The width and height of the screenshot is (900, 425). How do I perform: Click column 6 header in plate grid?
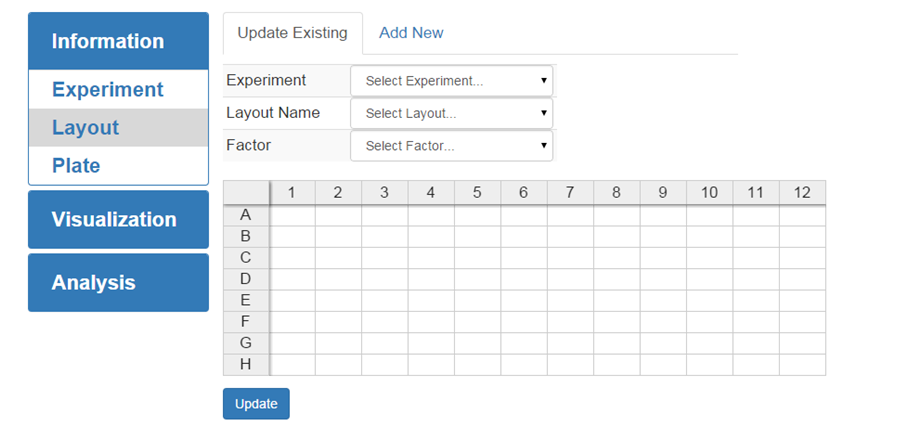pyautogui.click(x=524, y=192)
